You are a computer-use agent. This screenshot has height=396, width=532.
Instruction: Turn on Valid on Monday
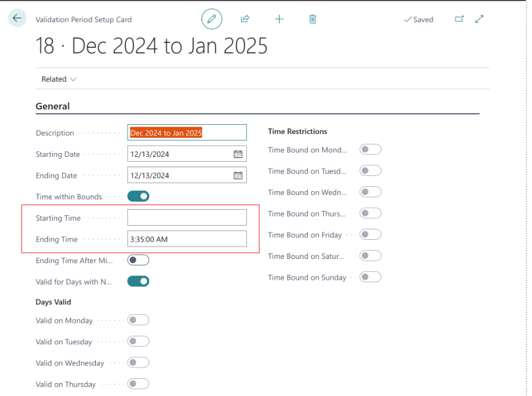(x=138, y=320)
